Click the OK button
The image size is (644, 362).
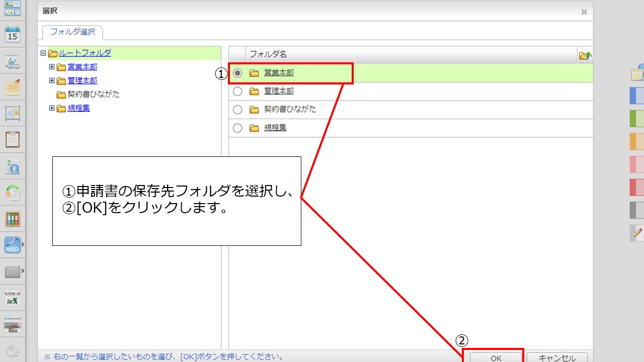click(x=496, y=358)
